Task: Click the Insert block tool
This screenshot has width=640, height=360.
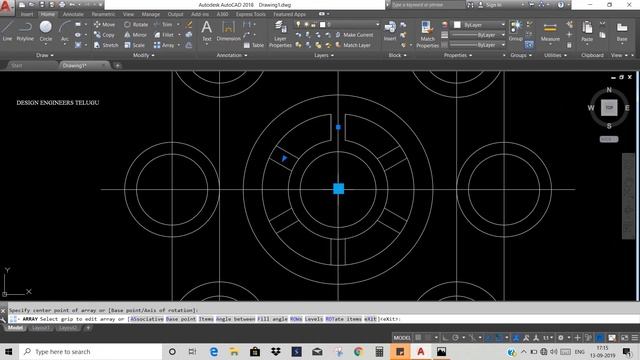Action: point(390,31)
